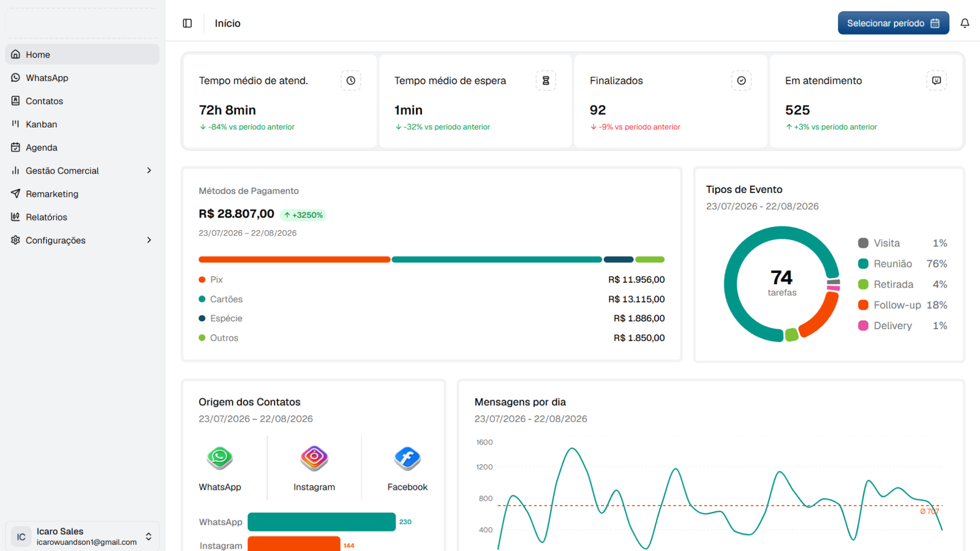Select the Instagram origin icon
Screen dimensions: 980x551
point(314,457)
